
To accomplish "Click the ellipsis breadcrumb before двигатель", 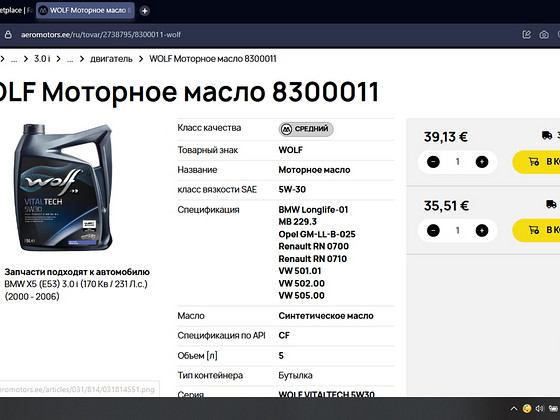I will click(70, 59).
